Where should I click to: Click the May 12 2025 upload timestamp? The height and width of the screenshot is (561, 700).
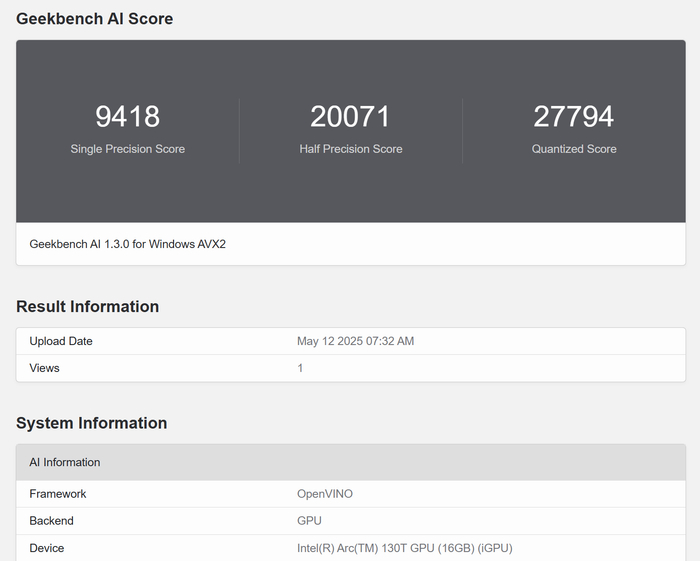(355, 341)
